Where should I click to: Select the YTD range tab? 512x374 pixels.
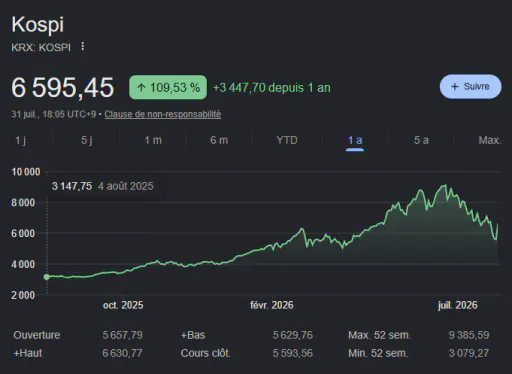click(287, 140)
